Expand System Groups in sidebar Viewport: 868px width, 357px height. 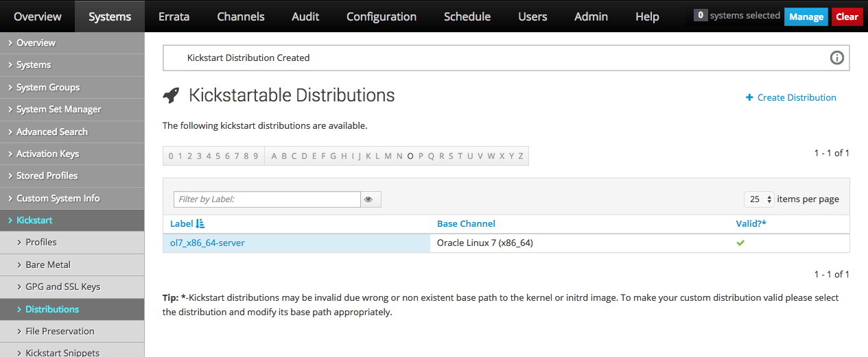(x=72, y=87)
